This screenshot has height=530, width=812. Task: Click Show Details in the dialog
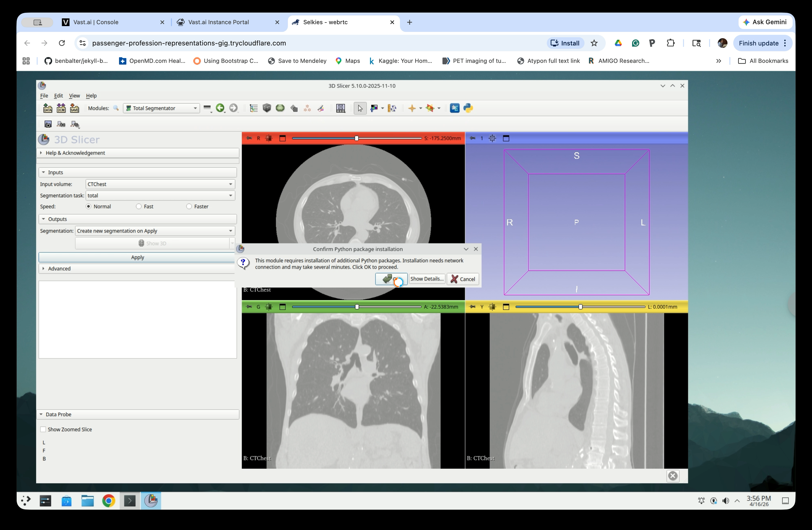tap(427, 279)
